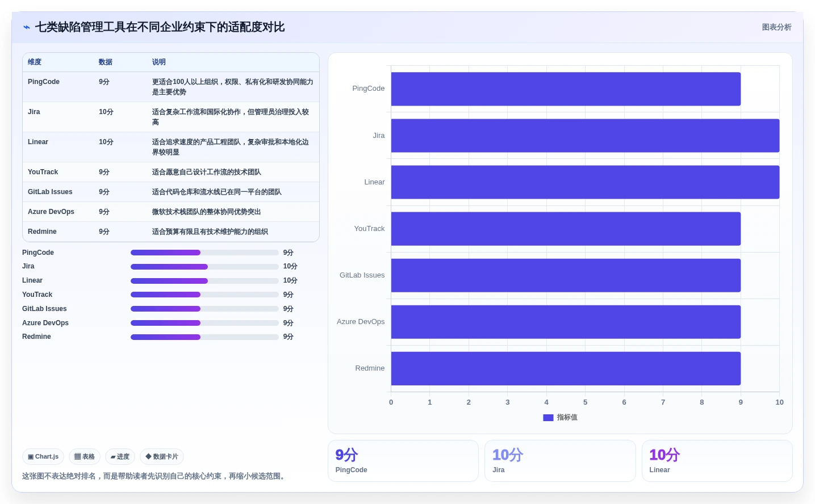
Task: Click the Jira progress bar
Action: [x=204, y=267]
